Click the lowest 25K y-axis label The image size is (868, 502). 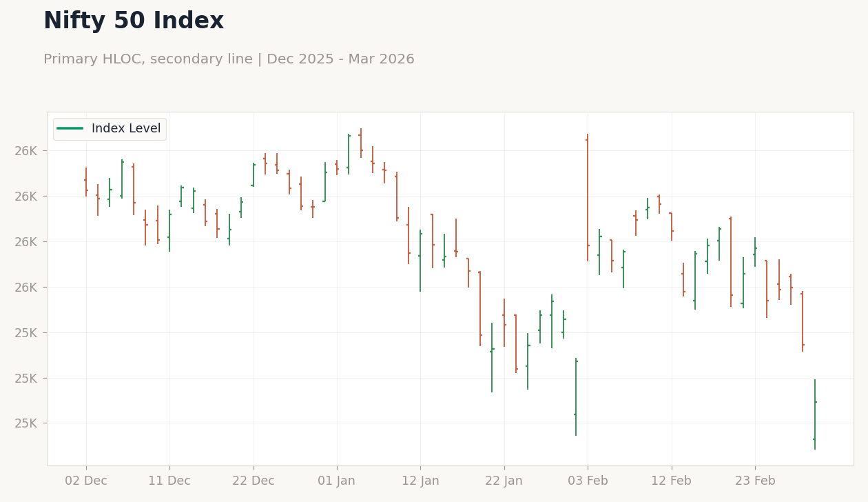click(30, 423)
